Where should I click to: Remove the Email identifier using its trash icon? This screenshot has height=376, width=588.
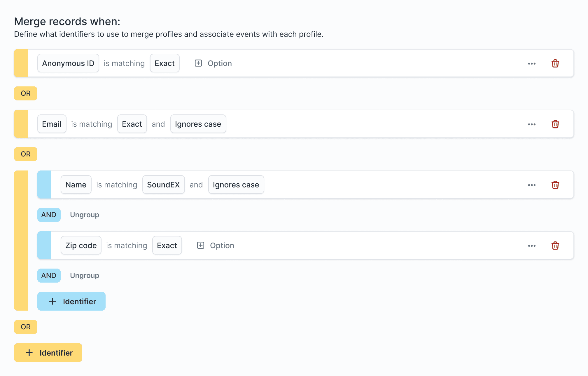click(555, 124)
